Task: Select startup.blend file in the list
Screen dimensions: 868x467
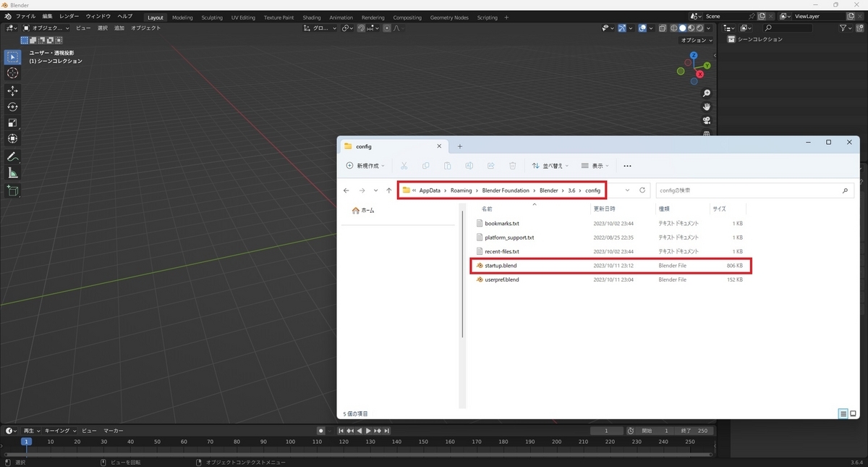Action: click(610, 266)
